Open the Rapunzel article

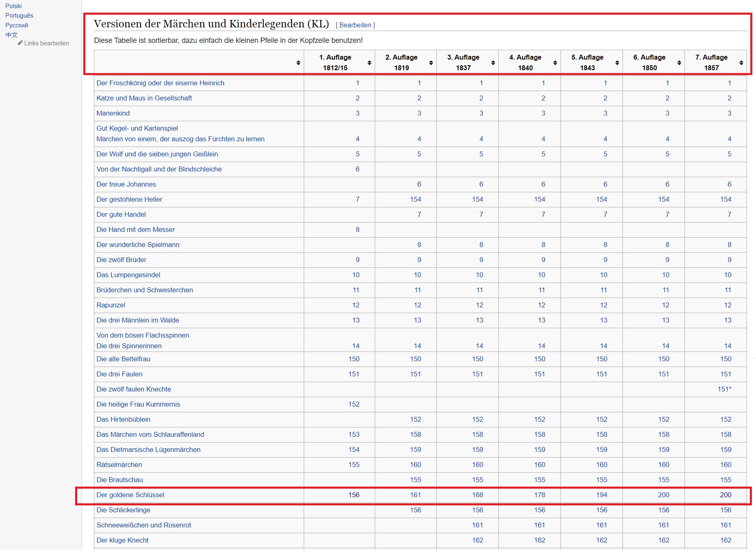point(111,305)
